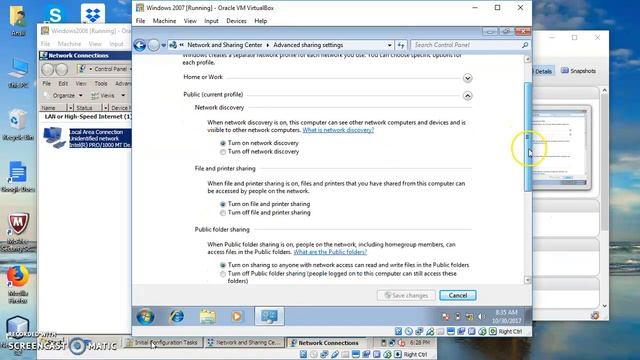Open the Tools menu in Network Connections
Image resolution: width=640 pixels, height=360 pixels.
100,83
